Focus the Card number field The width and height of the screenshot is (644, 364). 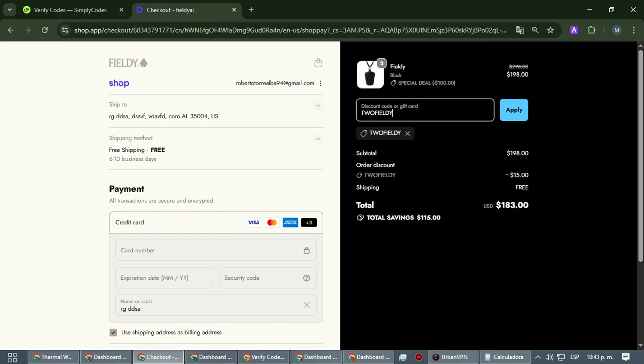[216, 251]
